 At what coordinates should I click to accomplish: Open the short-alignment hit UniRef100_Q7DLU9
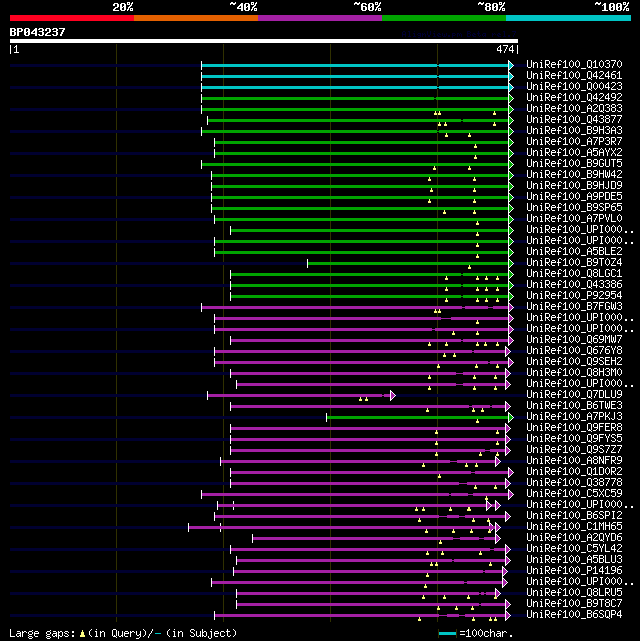574,395
